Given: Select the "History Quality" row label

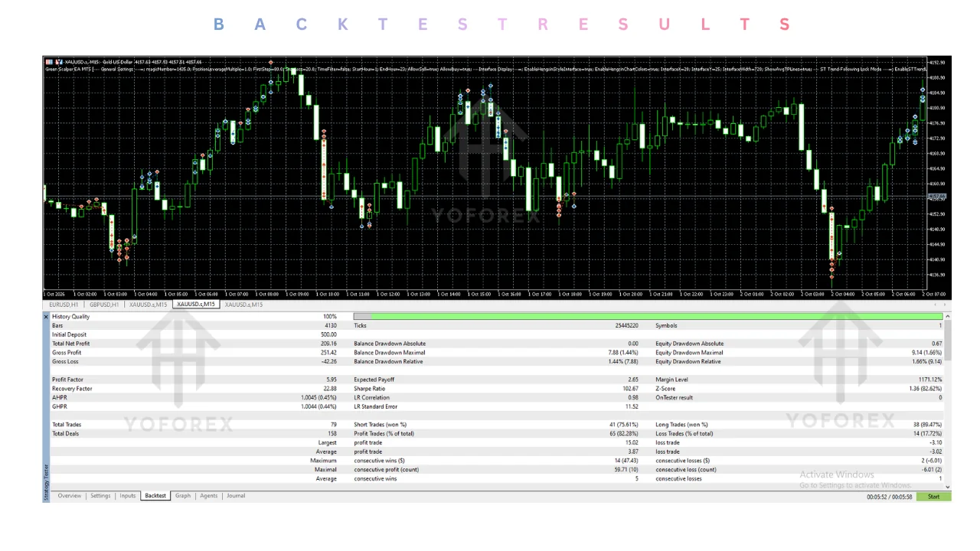Looking at the screenshot, I should click(x=70, y=317).
